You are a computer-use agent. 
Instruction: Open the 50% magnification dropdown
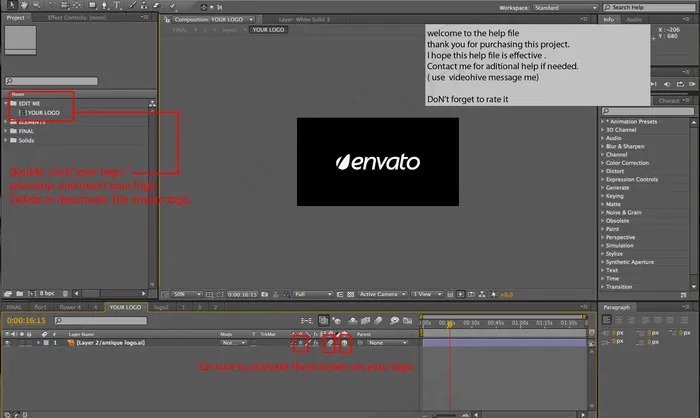(183, 294)
